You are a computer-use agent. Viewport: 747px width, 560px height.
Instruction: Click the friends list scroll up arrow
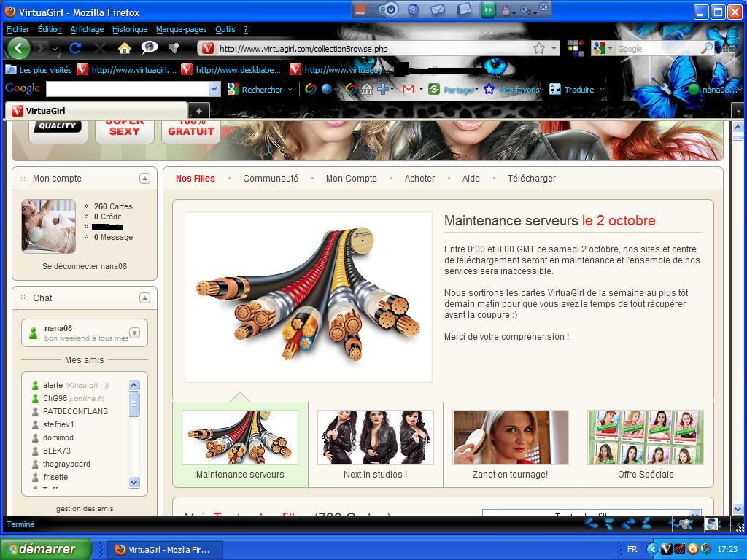(134, 385)
